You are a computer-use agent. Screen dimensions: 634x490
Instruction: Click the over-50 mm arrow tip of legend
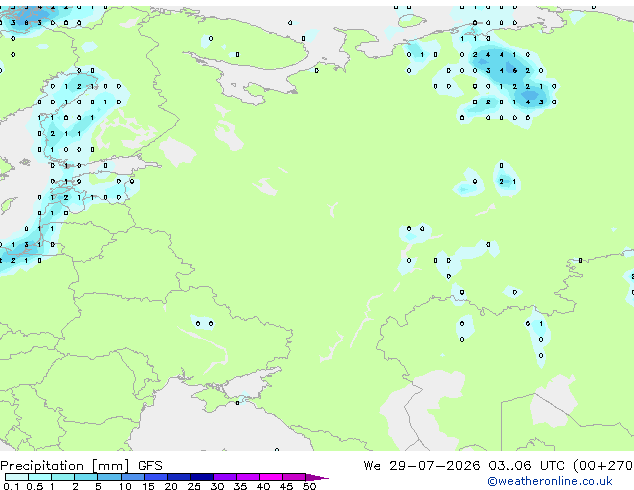(317, 477)
